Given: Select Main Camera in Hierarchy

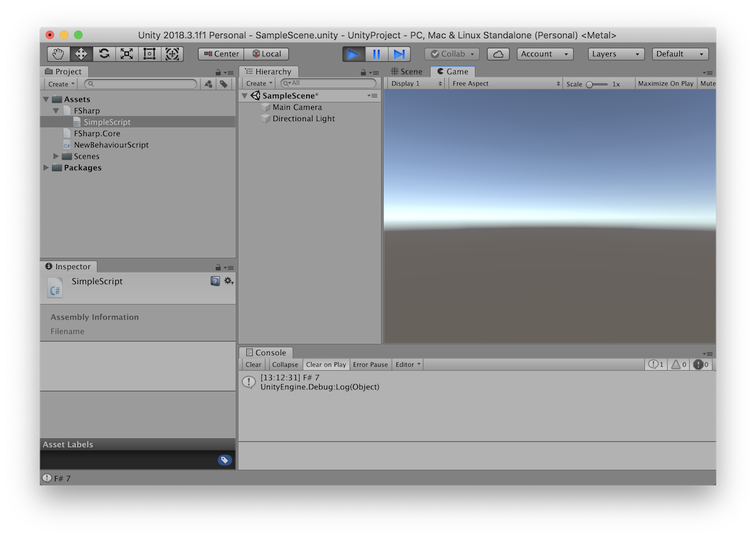Looking at the screenshot, I should pos(297,107).
